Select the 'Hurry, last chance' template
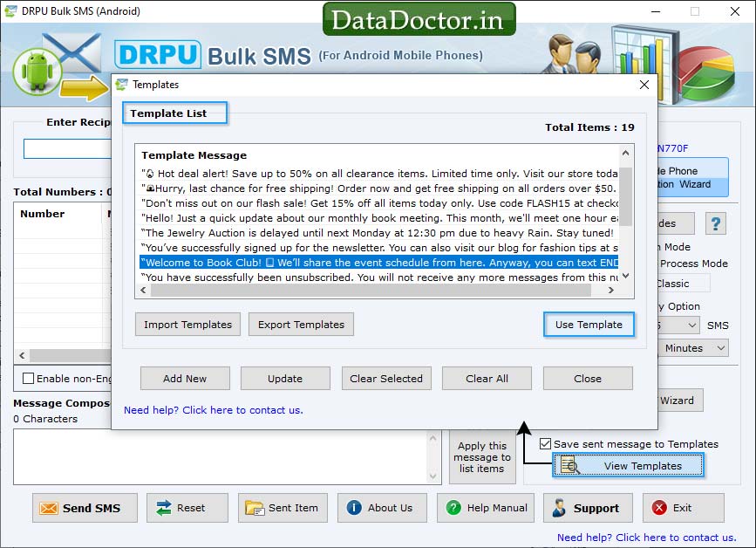The width and height of the screenshot is (756, 548). [x=379, y=188]
